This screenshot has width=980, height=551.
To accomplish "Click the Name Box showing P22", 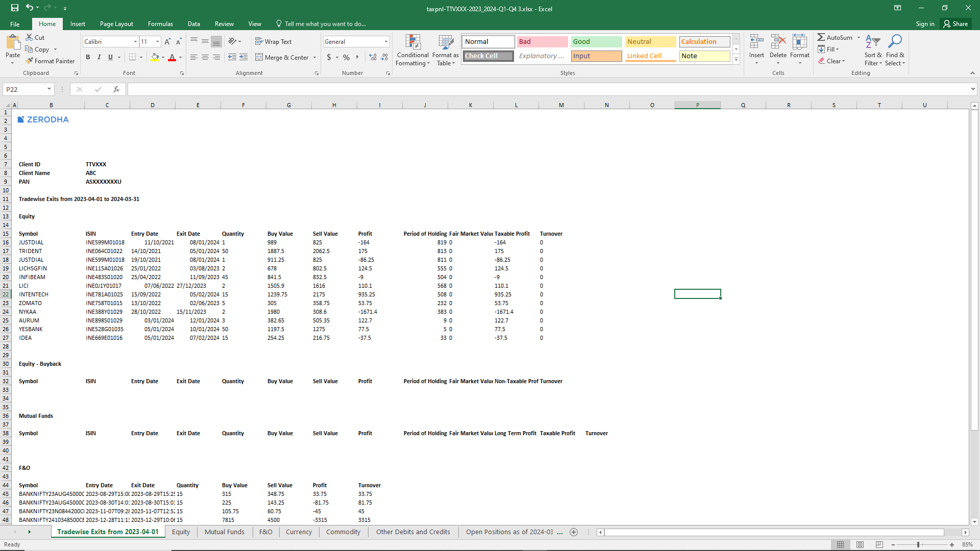I will [24, 89].
